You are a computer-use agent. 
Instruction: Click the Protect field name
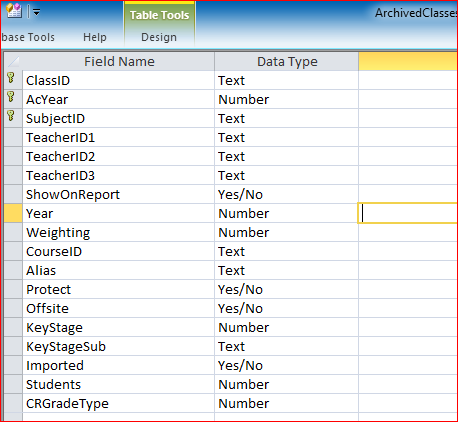coord(48,290)
